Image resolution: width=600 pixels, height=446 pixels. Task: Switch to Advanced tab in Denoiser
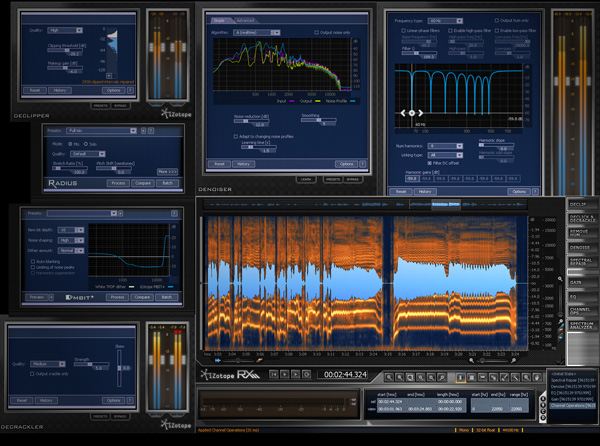coord(245,20)
